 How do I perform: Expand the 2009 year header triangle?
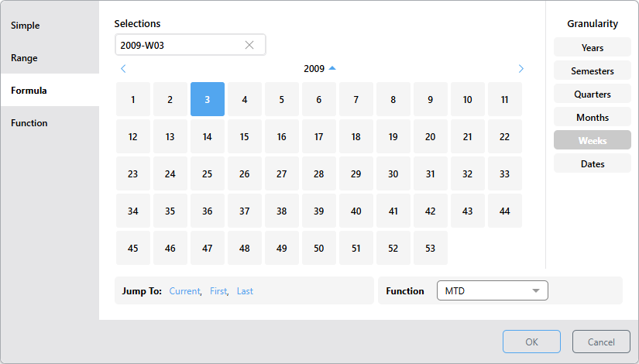click(332, 68)
